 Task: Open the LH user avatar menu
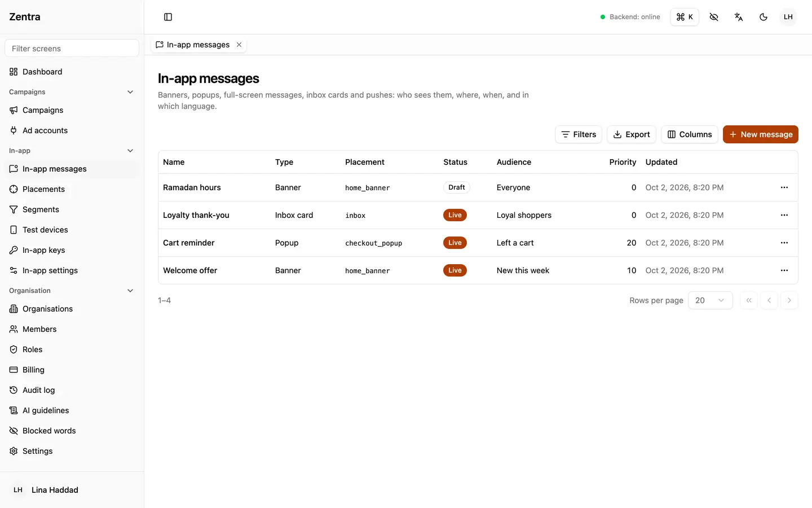tap(788, 17)
